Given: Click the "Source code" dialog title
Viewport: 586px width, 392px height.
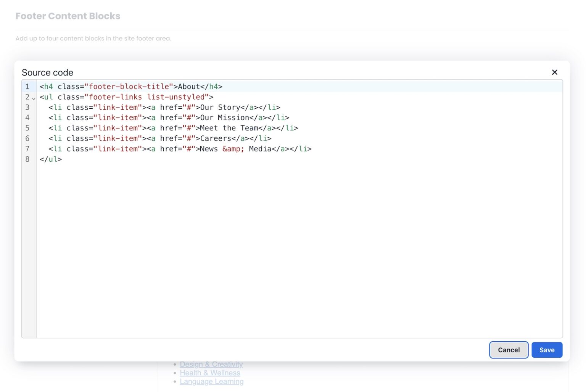Looking at the screenshot, I should pyautogui.click(x=47, y=72).
